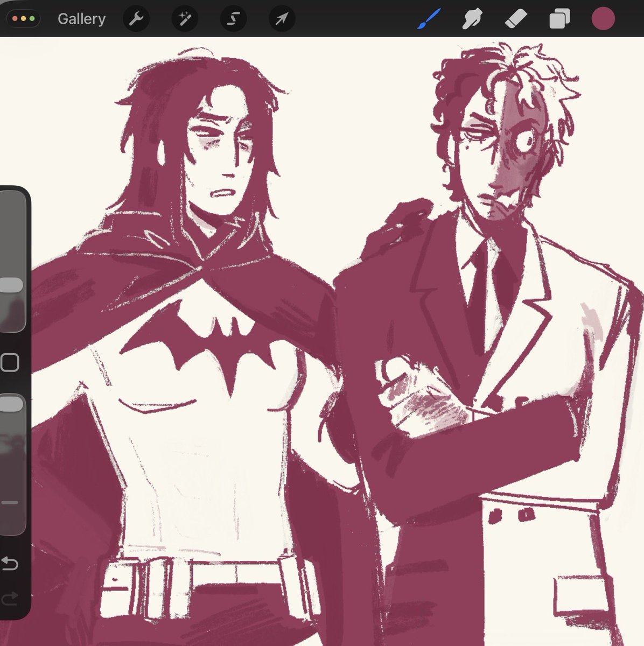Click the three-dot window control pill
This screenshot has height=646, width=644.
click(x=23, y=19)
